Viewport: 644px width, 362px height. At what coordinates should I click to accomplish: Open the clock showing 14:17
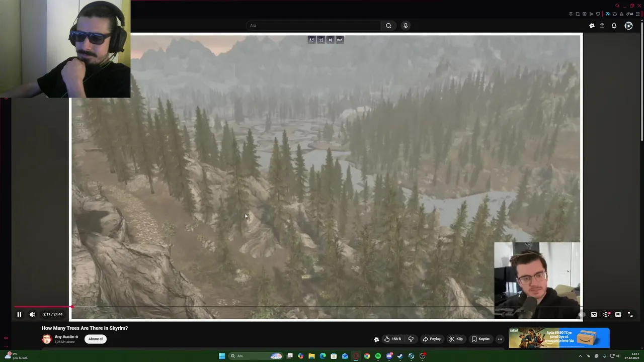coord(632,356)
